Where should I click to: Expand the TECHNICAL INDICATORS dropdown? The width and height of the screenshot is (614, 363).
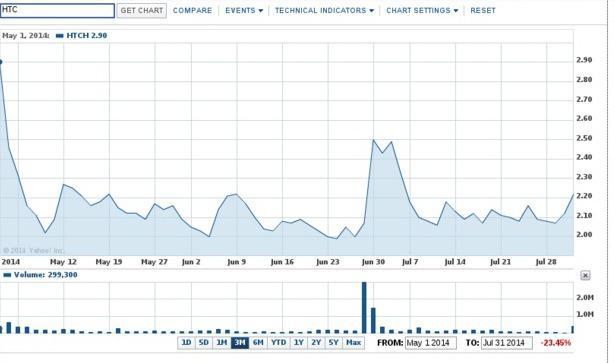[324, 11]
